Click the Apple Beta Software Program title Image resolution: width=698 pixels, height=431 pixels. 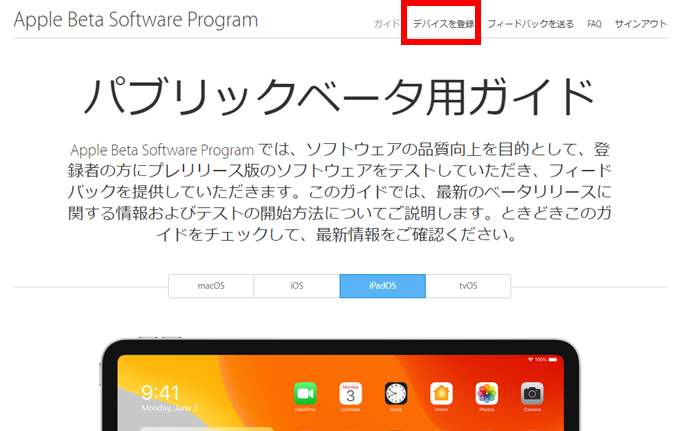[x=136, y=20]
